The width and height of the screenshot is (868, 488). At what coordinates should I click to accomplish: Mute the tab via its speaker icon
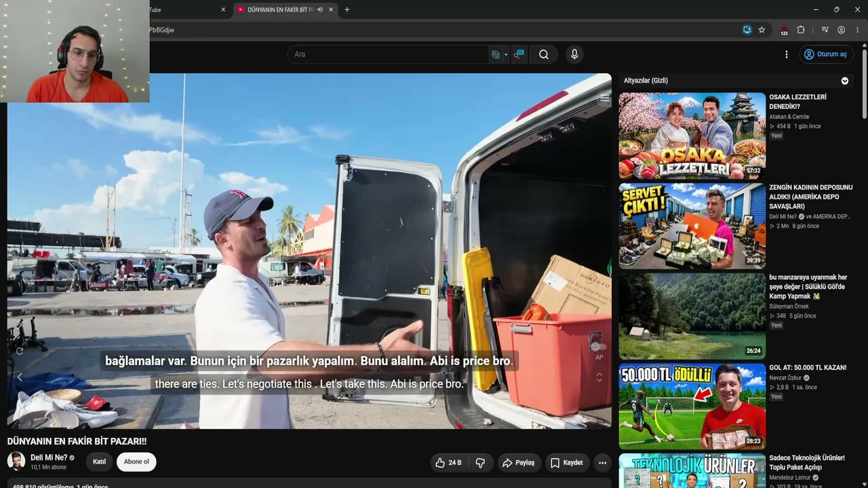click(320, 9)
